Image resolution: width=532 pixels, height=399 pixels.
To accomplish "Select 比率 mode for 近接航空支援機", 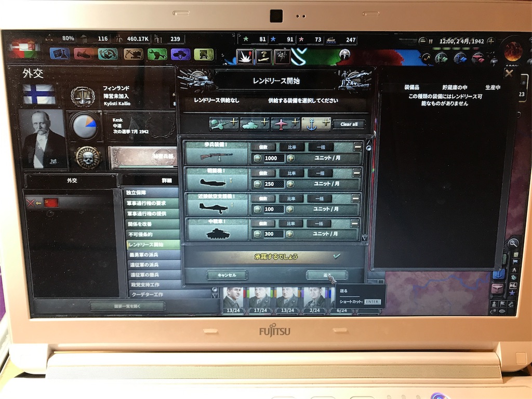I will [291, 198].
